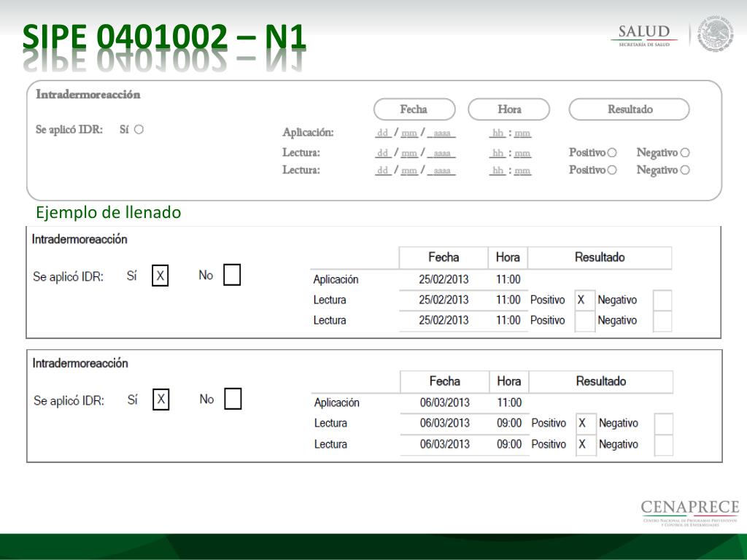Check the No checkbox in the 06/03/2013 example

pyautogui.click(x=233, y=399)
